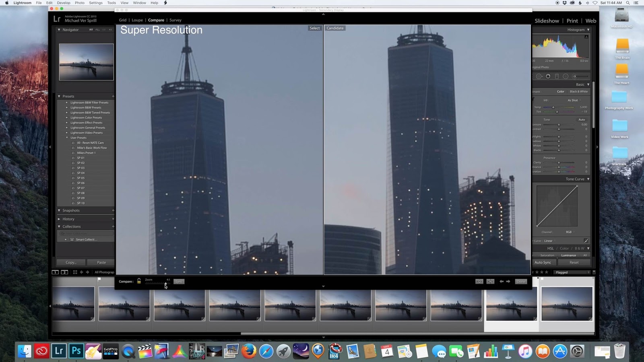Select the last filmstrip thumbnail
The width and height of the screenshot is (644, 362).
point(567,304)
